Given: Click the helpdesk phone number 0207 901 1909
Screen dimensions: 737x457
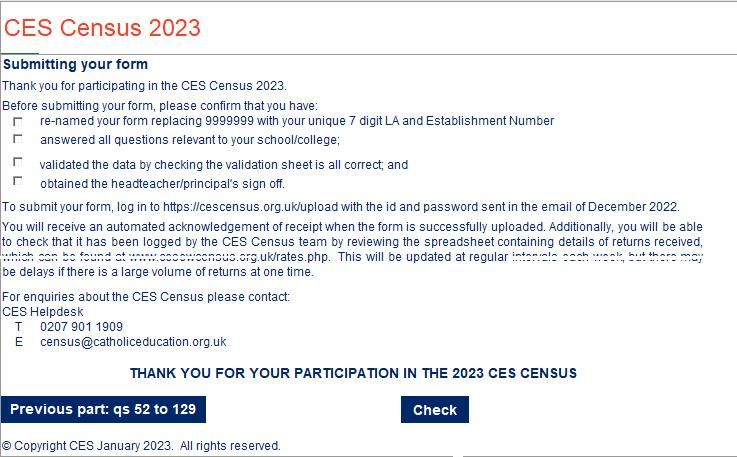Looking at the screenshot, I should [81, 327].
